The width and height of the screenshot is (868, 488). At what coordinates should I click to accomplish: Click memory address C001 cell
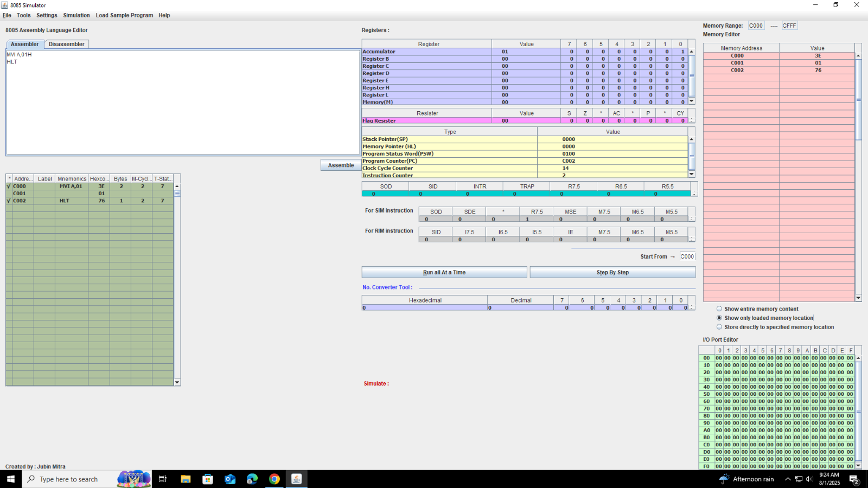tap(741, 63)
